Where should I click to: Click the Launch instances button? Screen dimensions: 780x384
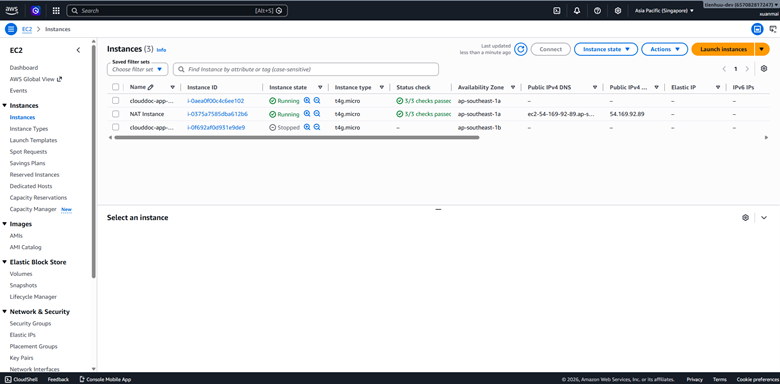(723, 49)
